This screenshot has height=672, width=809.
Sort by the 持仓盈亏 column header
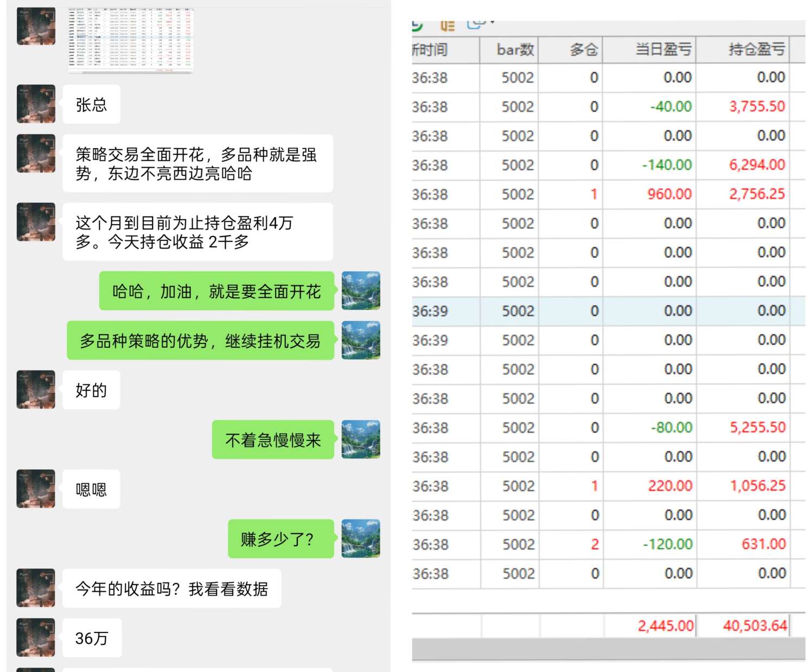pos(742,49)
